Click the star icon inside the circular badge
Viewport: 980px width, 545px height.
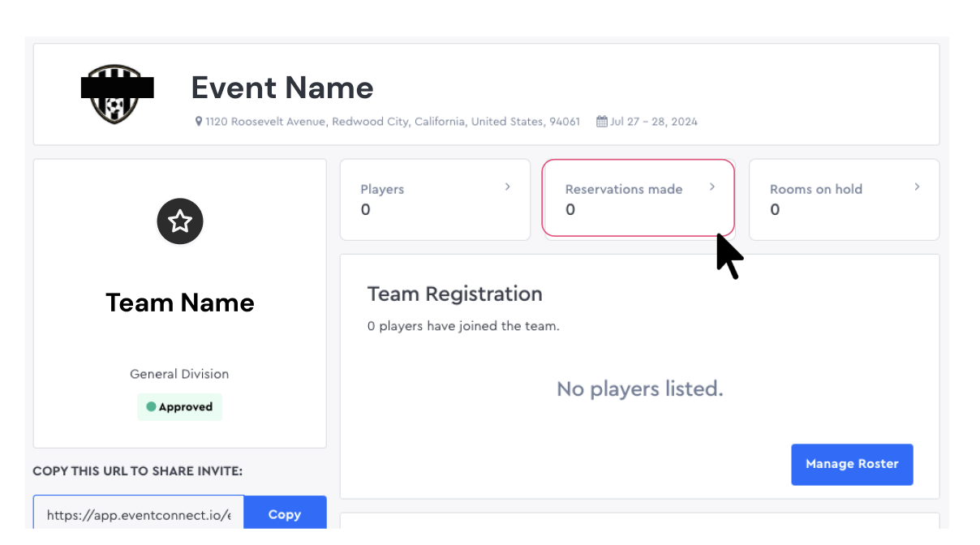click(x=179, y=221)
